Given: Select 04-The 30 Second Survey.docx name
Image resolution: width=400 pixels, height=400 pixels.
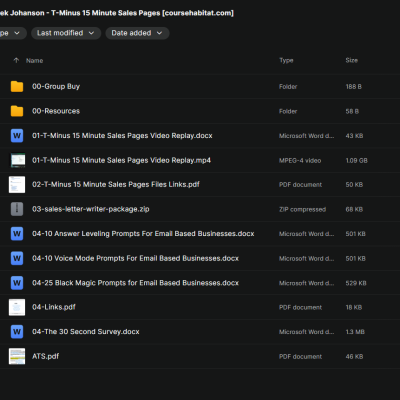Looking at the screenshot, I should coord(86,332).
